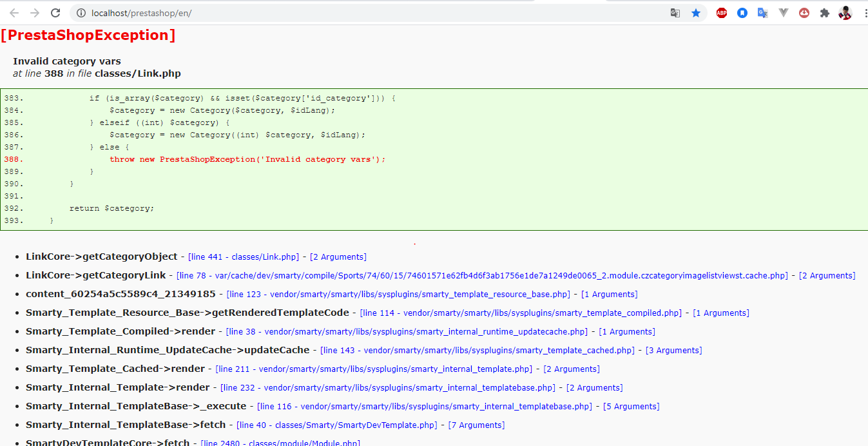
Task: Click the 'Invalid category vars' error message
Action: click(67, 61)
